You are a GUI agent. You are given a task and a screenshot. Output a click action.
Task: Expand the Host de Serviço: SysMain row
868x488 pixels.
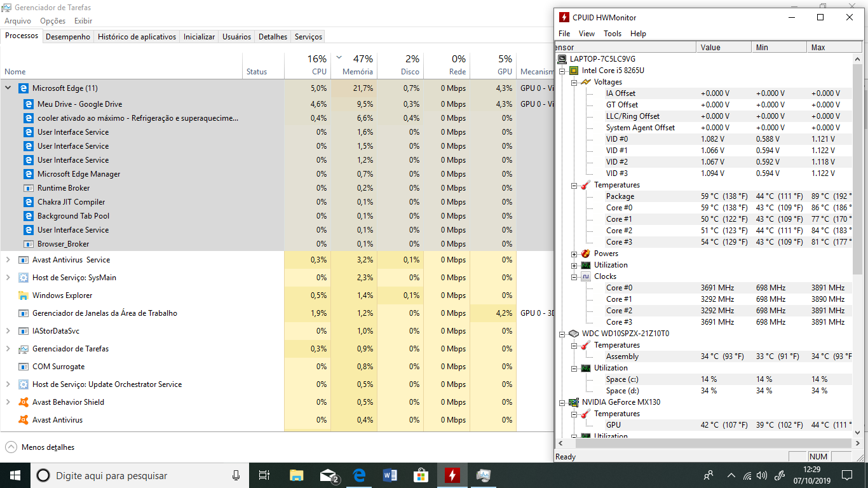point(8,278)
